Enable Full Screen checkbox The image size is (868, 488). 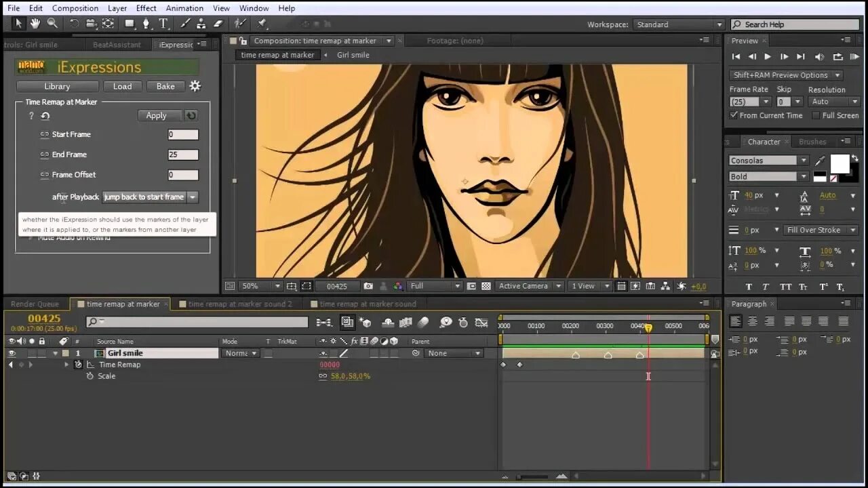(816, 115)
